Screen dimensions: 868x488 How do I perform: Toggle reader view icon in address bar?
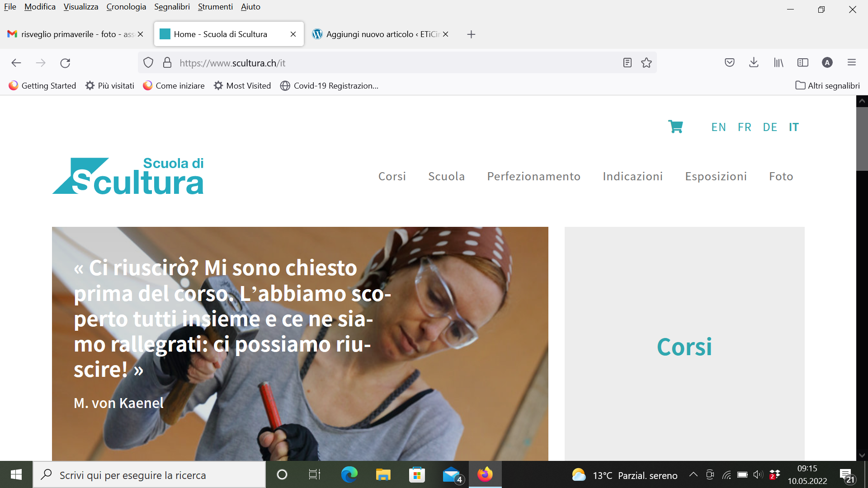[627, 63]
